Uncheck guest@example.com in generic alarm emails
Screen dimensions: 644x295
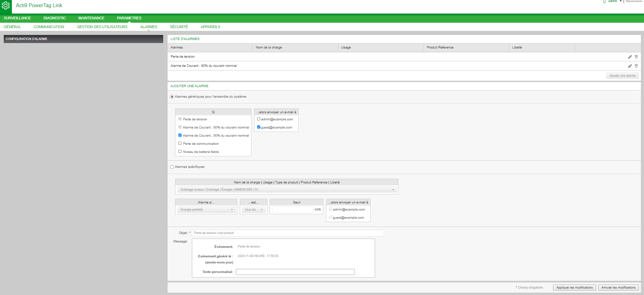click(259, 127)
